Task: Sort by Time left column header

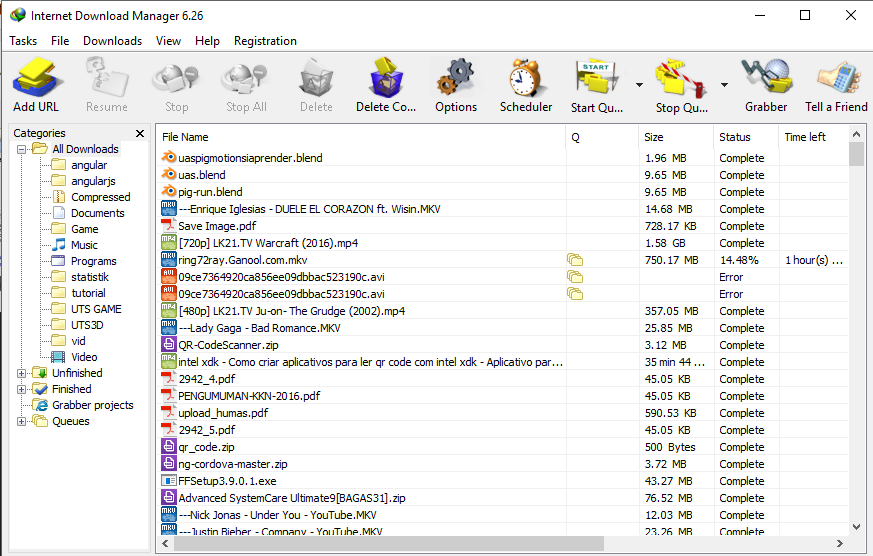Action: (813, 137)
